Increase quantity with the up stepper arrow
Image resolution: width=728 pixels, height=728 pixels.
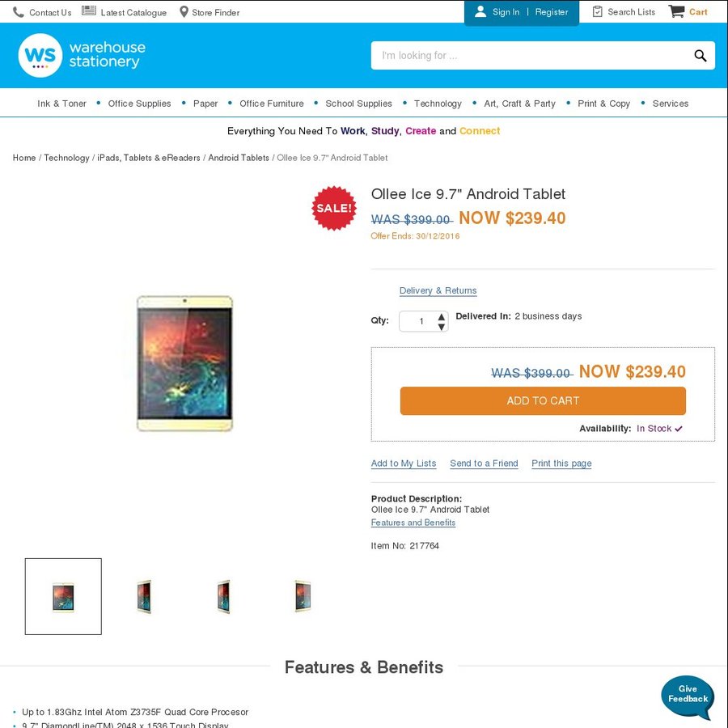click(441, 317)
